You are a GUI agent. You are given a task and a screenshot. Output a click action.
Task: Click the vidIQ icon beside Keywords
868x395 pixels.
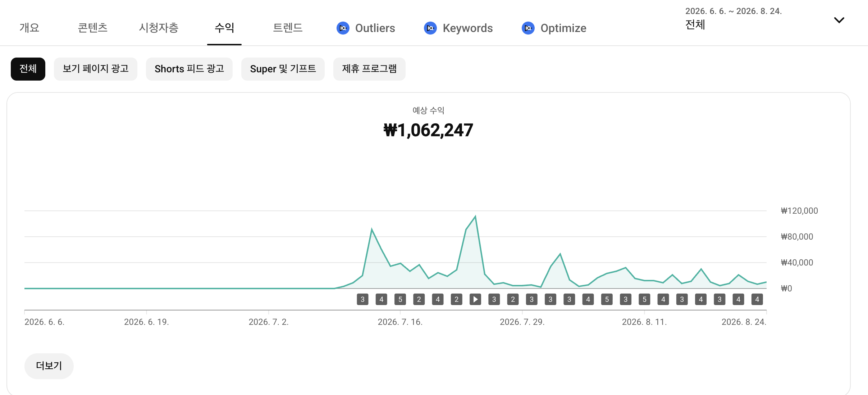point(430,28)
